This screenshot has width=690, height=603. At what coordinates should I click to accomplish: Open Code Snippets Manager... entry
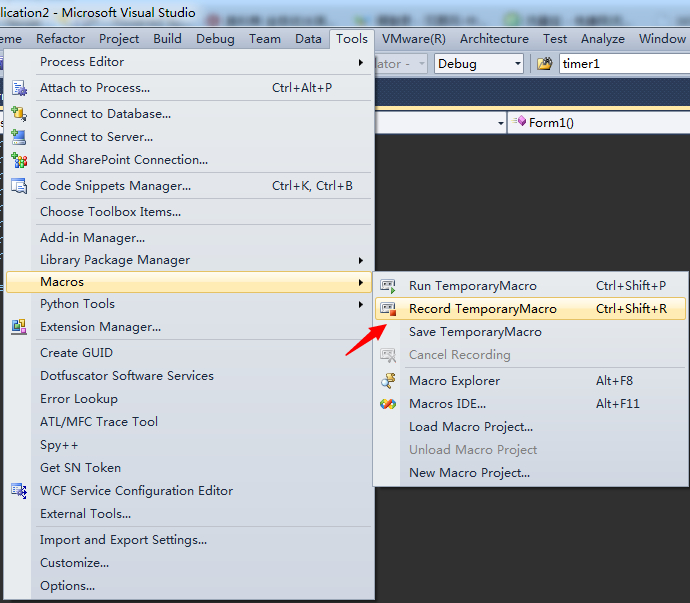(x=188, y=186)
